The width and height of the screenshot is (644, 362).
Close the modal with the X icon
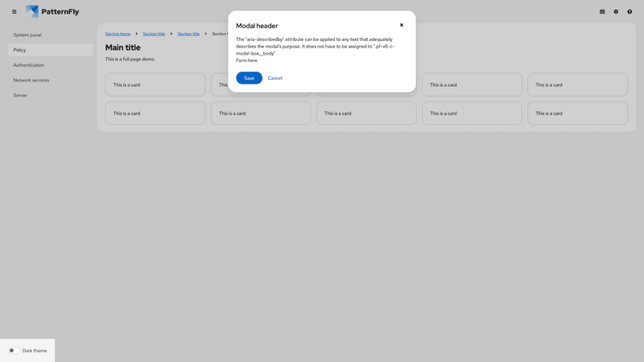(x=402, y=25)
